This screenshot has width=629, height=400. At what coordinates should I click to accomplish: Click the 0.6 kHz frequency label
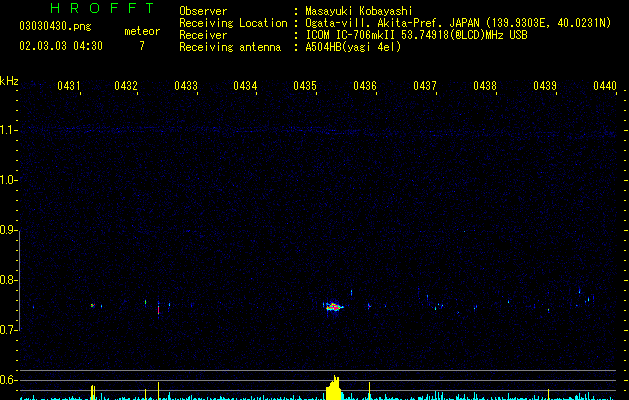point(9,380)
